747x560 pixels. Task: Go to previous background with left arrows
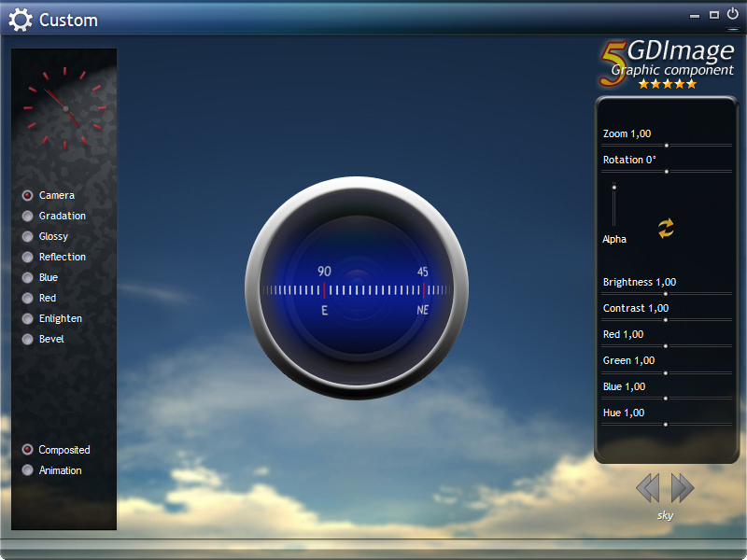coord(648,487)
